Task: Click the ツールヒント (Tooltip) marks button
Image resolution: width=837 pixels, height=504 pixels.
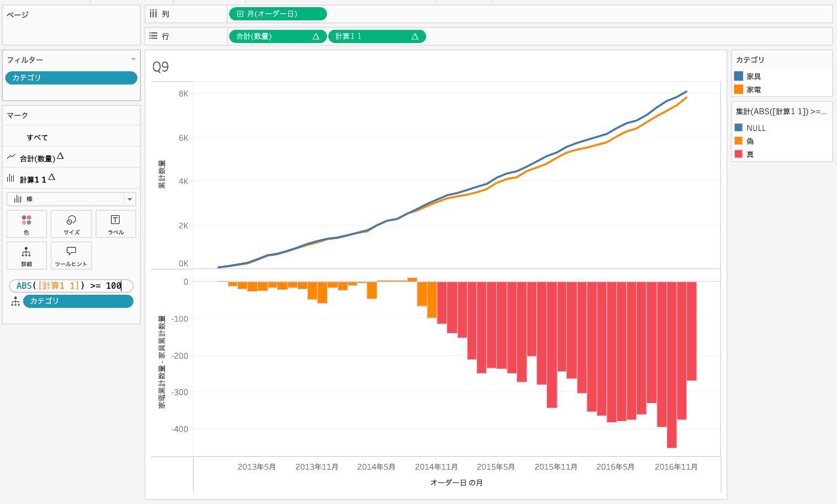Action: [x=71, y=255]
